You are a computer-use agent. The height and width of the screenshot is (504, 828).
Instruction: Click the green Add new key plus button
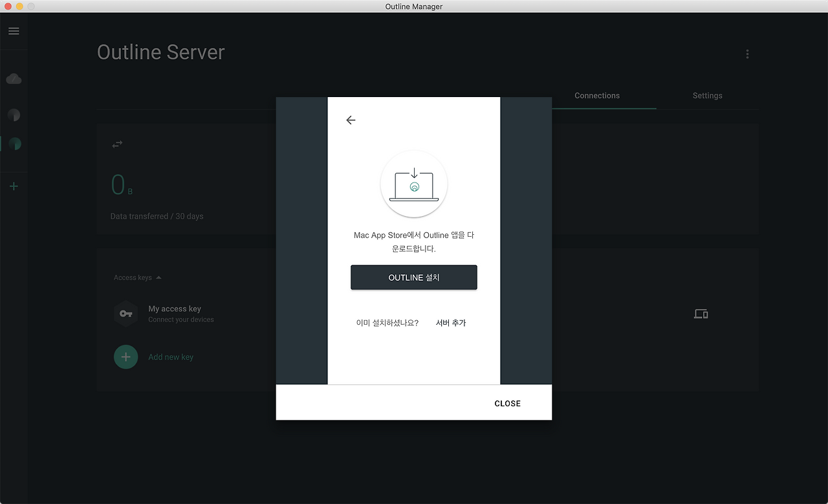(126, 356)
